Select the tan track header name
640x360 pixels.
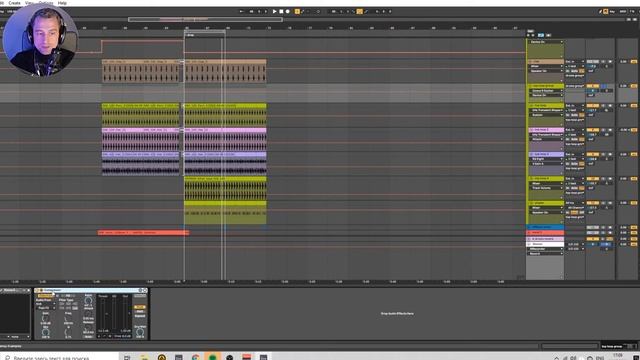546,62
